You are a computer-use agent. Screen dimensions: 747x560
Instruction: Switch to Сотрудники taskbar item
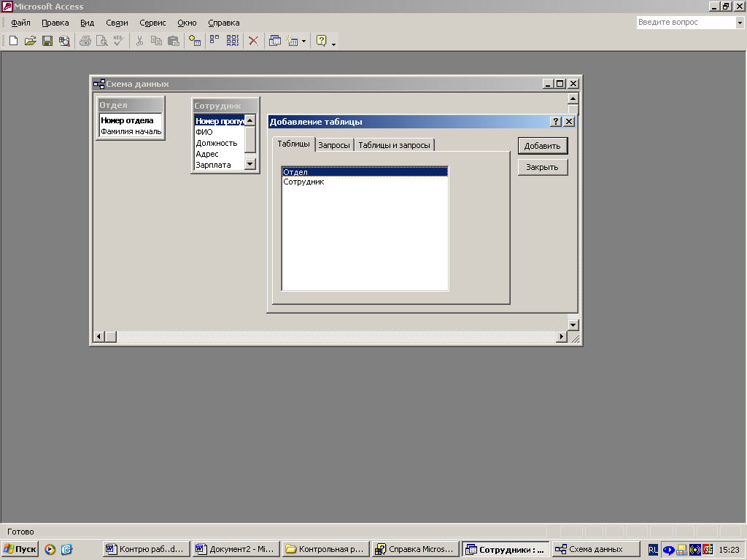coord(506,549)
